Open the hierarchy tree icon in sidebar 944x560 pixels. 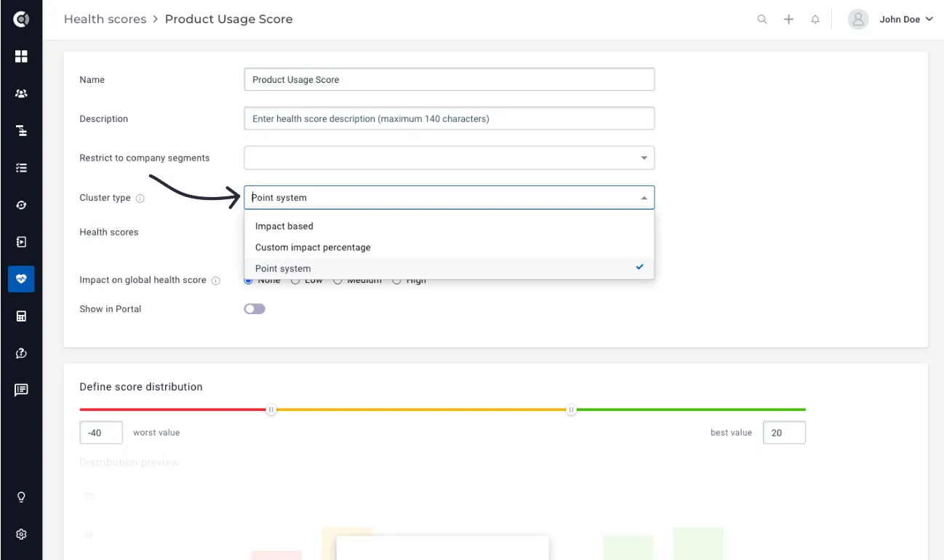(21, 131)
